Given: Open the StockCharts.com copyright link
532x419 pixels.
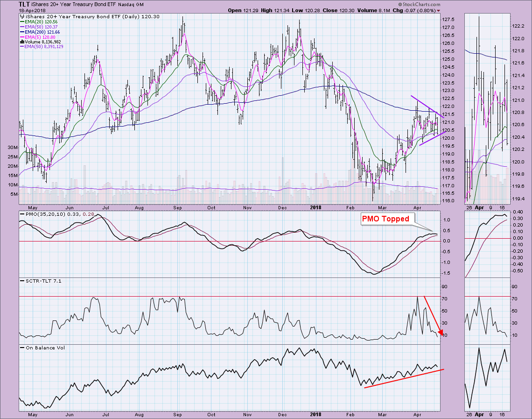Looking at the screenshot, I should 419,4.
